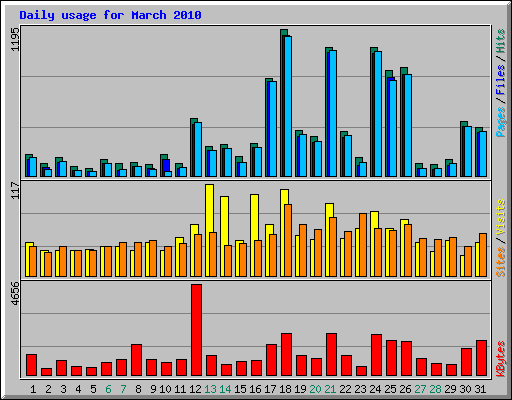This screenshot has height=400, width=512.
Task: Click the green weekend day label 27
Action: 420,389
